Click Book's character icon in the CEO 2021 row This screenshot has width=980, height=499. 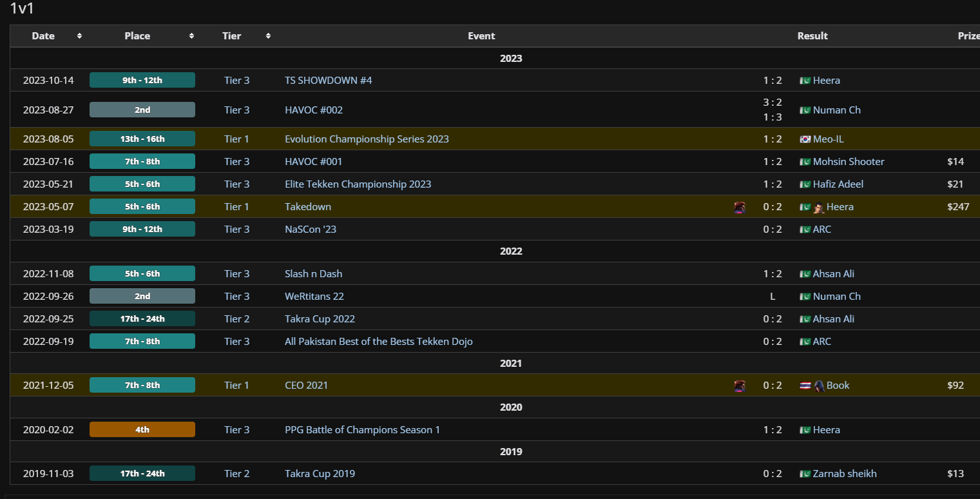click(x=819, y=386)
